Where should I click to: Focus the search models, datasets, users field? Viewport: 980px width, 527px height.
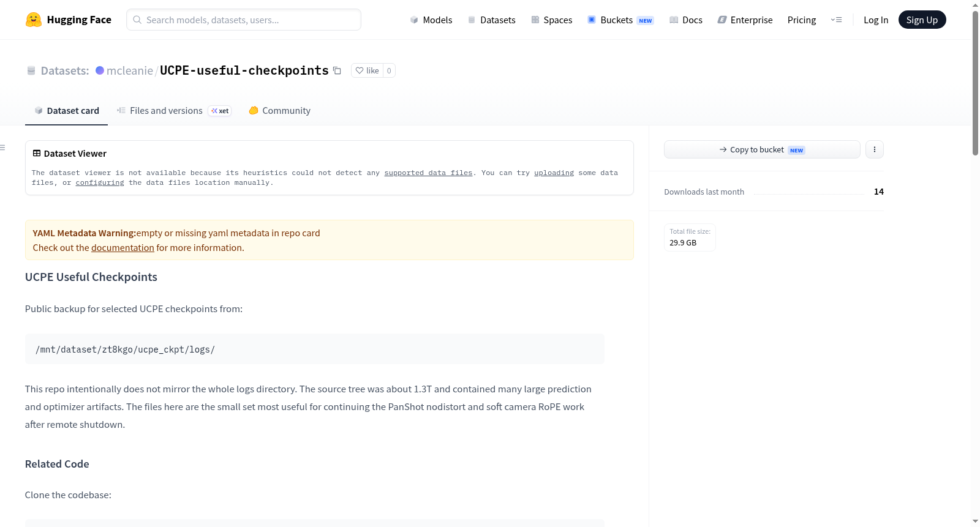pos(244,20)
